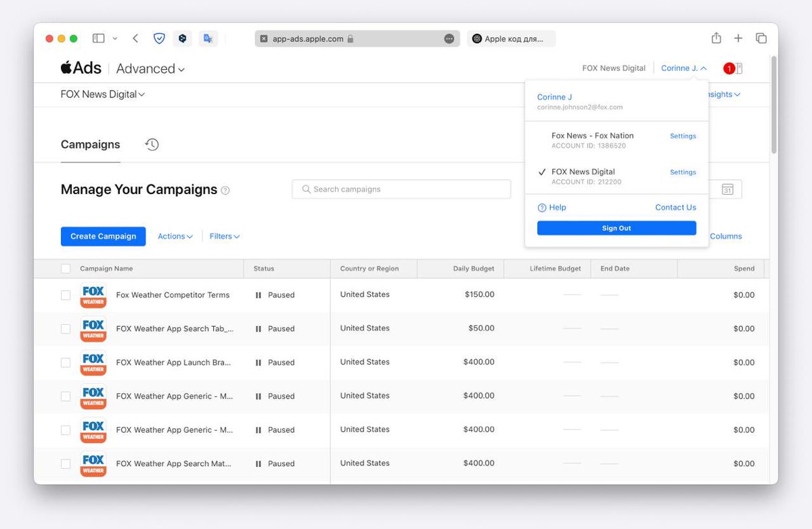Click the Safari sidebar toggle icon

click(99, 39)
